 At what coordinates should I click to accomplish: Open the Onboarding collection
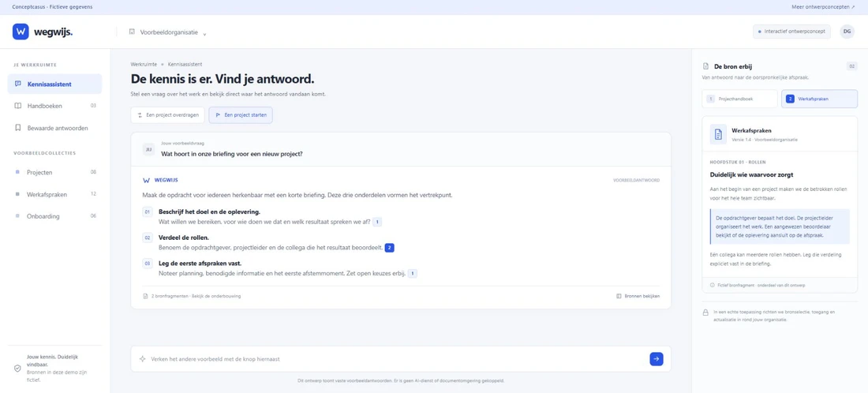point(54,216)
